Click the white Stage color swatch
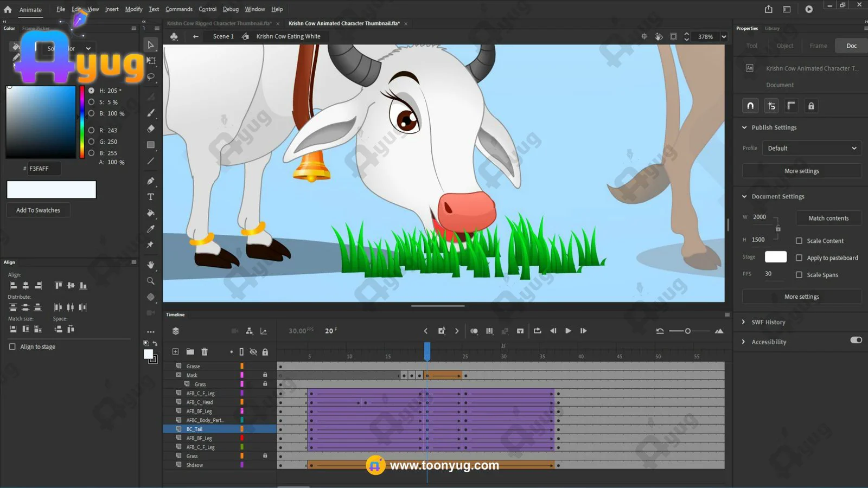868x488 pixels. point(775,257)
